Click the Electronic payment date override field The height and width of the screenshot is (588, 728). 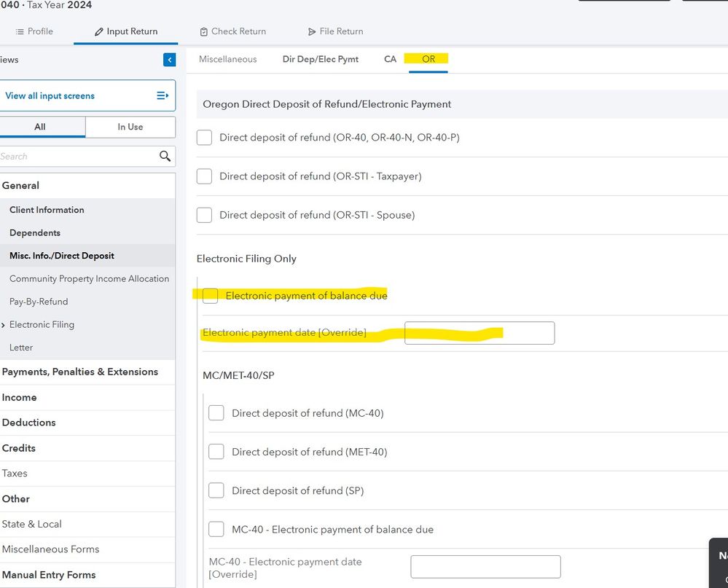tap(479, 333)
